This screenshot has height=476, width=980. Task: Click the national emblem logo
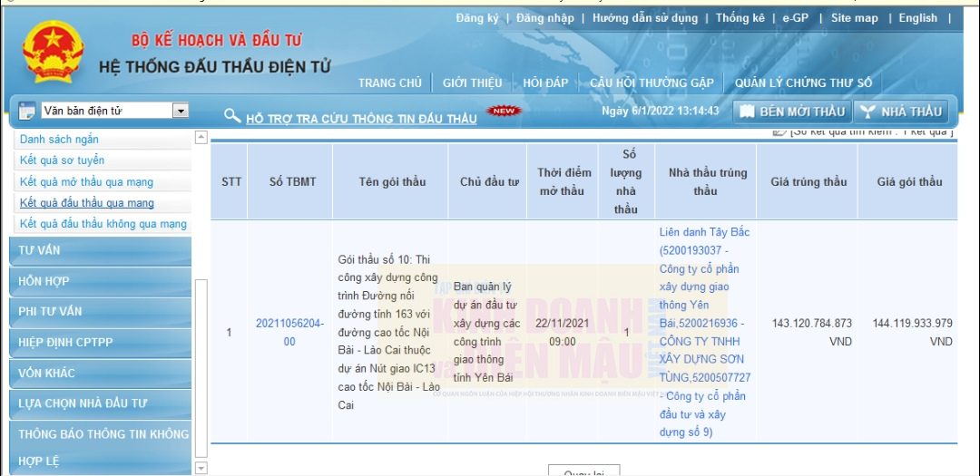pos(53,53)
